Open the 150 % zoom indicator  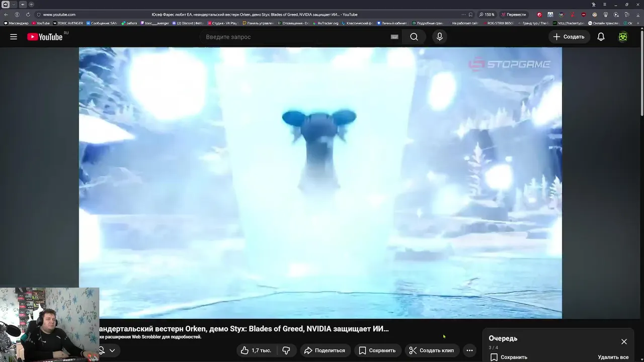click(487, 15)
